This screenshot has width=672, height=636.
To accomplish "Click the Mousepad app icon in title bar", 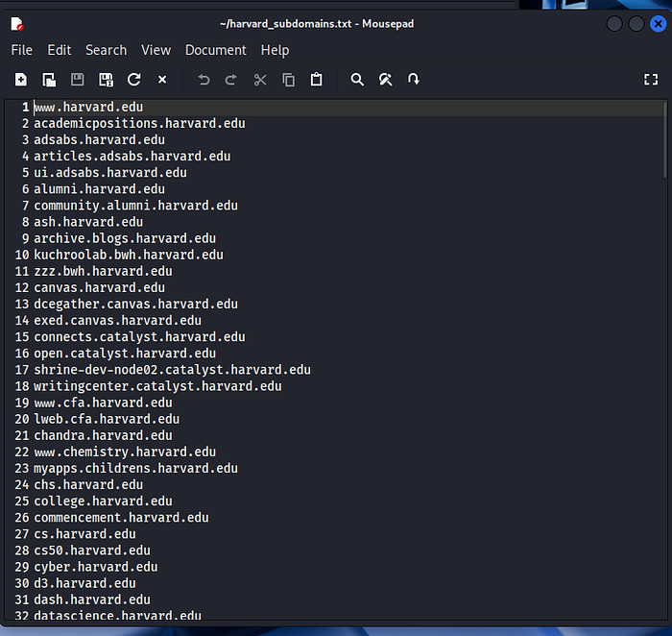I will (17, 24).
